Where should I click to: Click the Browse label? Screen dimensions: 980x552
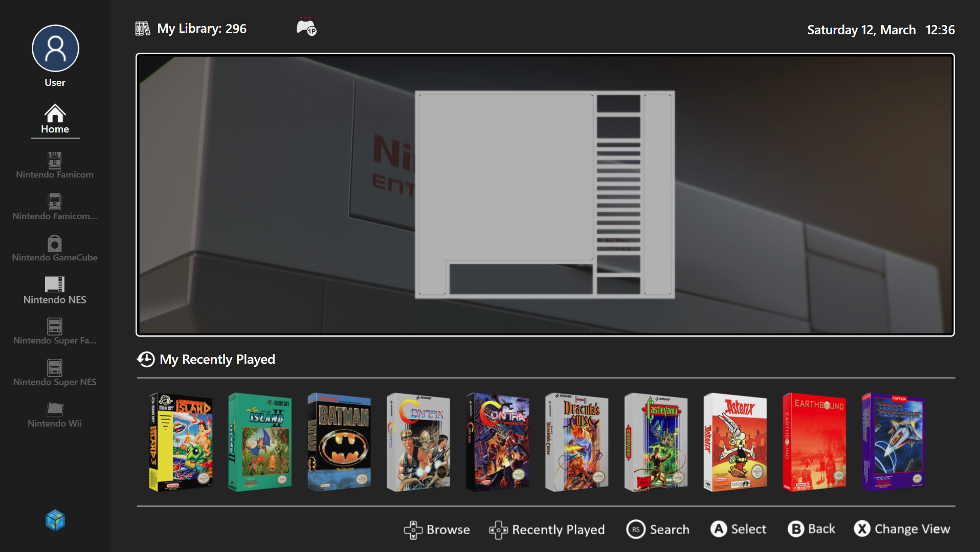coord(448,529)
